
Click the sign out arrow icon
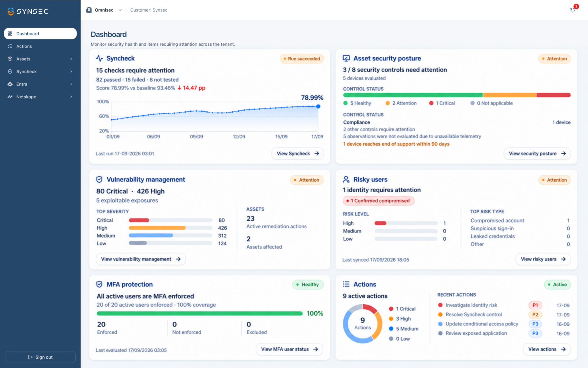tap(30, 357)
